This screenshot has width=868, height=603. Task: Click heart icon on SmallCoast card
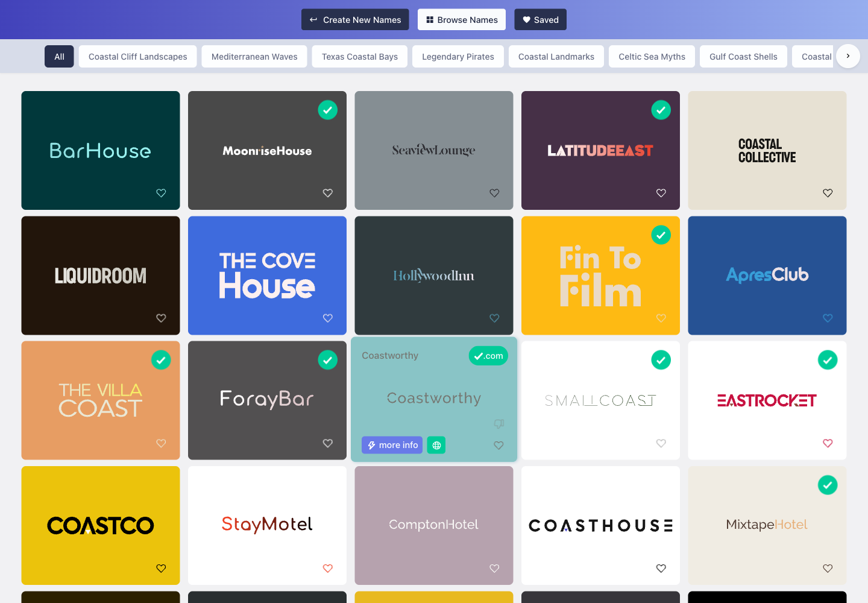coord(661,443)
